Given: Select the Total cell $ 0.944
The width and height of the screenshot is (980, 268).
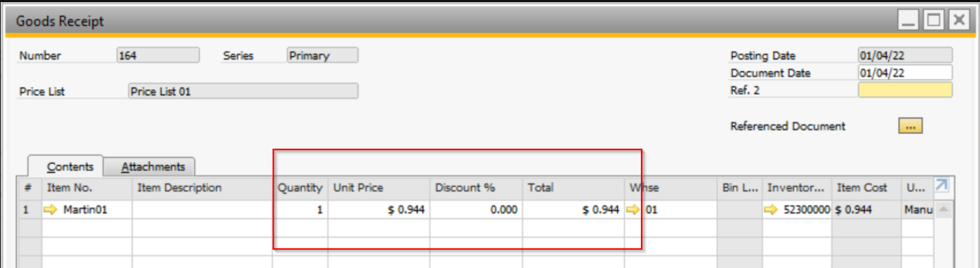Looking at the screenshot, I should 574,210.
